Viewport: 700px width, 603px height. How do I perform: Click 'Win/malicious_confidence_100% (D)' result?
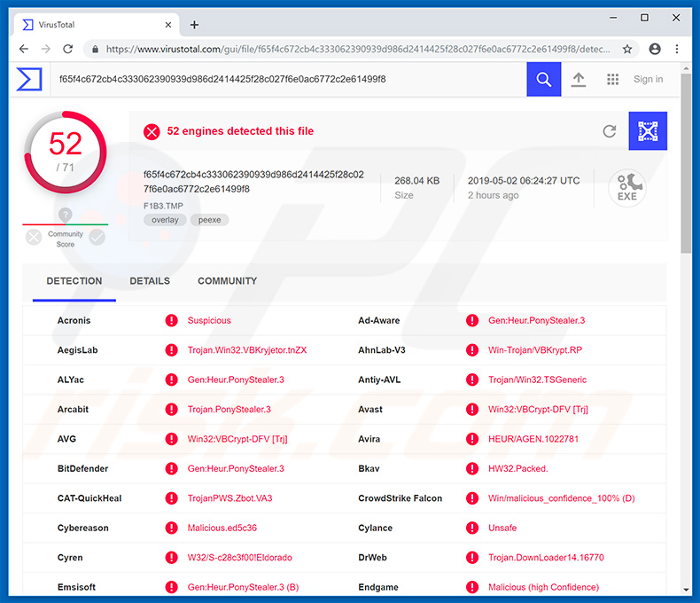[x=561, y=498]
